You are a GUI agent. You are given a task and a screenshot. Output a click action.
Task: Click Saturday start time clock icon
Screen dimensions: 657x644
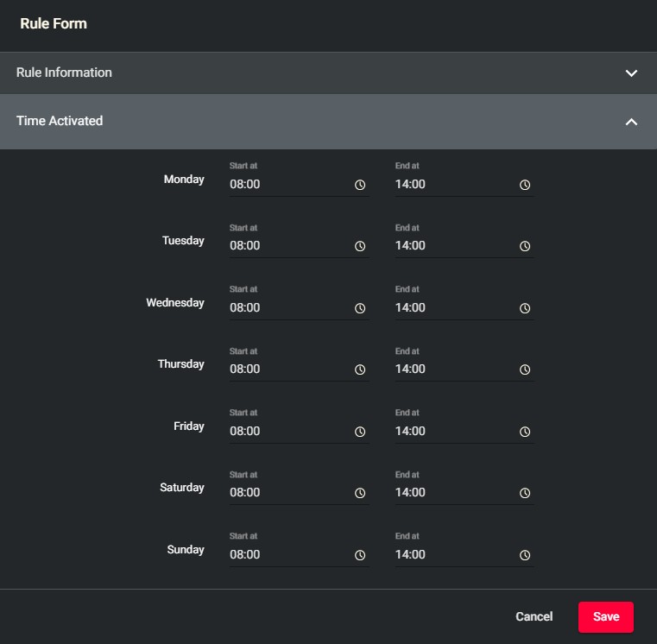point(360,493)
